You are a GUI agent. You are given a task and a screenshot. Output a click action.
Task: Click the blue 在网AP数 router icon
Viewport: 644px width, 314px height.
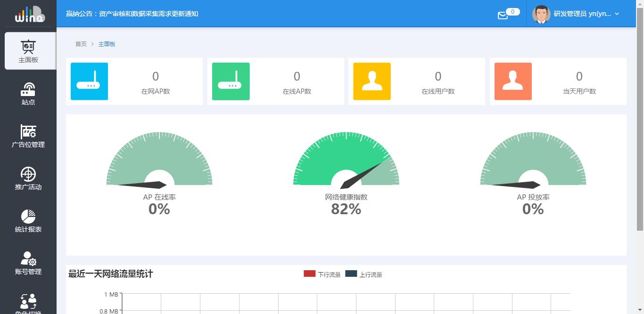[x=89, y=81]
